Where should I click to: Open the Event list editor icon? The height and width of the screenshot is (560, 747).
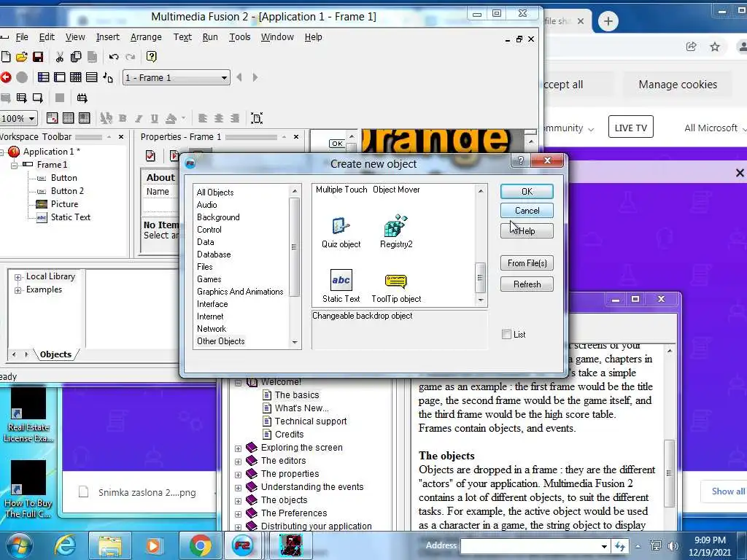pyautogui.click(x=92, y=77)
